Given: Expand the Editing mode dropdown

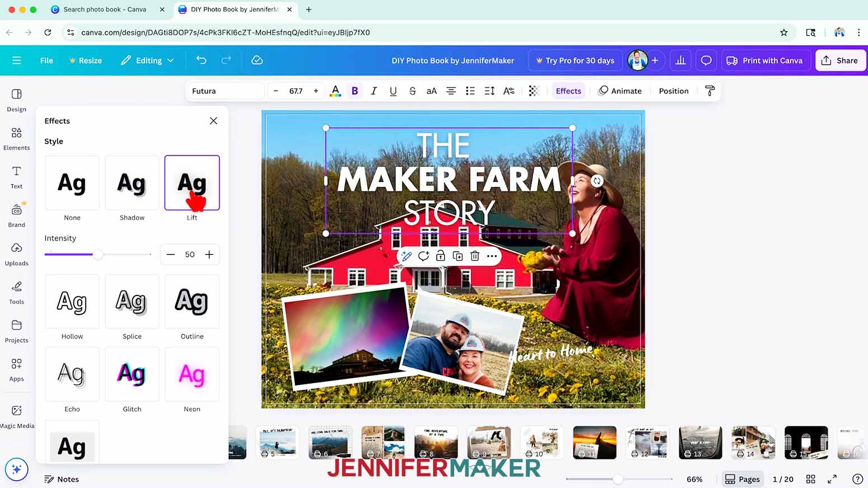Looking at the screenshot, I should pos(147,60).
